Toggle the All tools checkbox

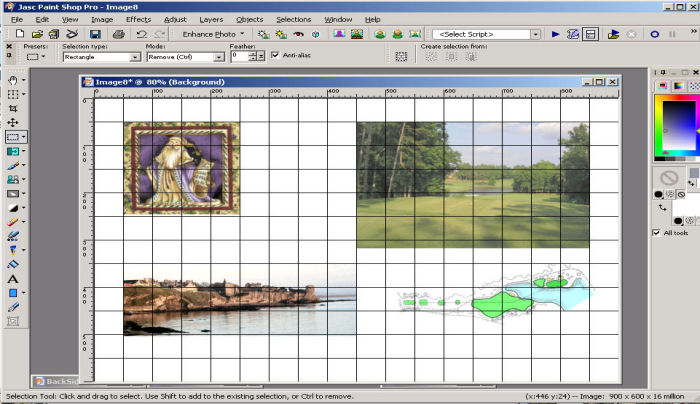coord(656,233)
